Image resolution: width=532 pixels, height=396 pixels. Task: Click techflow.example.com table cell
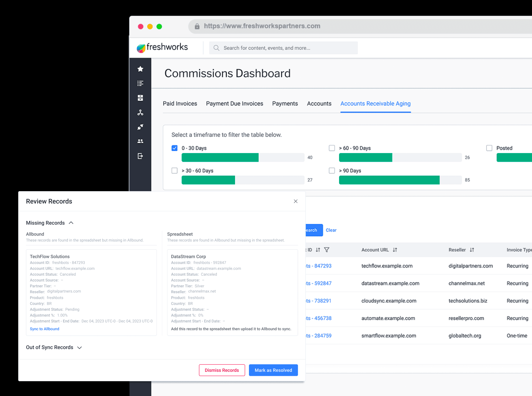pyautogui.click(x=387, y=266)
